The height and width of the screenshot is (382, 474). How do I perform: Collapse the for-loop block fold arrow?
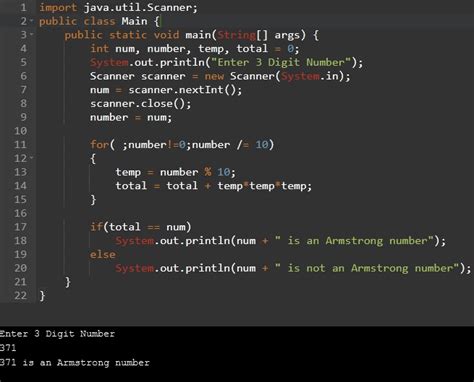click(x=32, y=157)
